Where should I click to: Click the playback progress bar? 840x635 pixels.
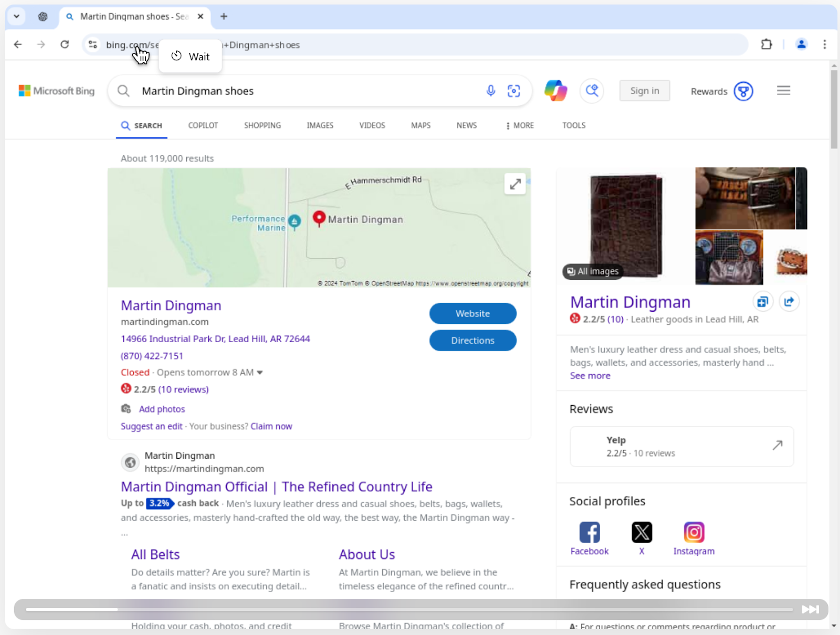coord(409,609)
